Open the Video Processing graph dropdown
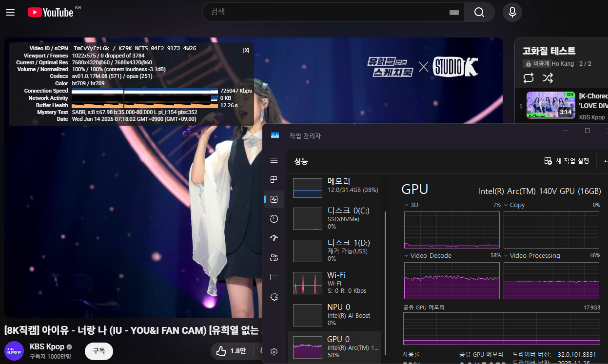This screenshot has height=364, width=608. [507, 256]
